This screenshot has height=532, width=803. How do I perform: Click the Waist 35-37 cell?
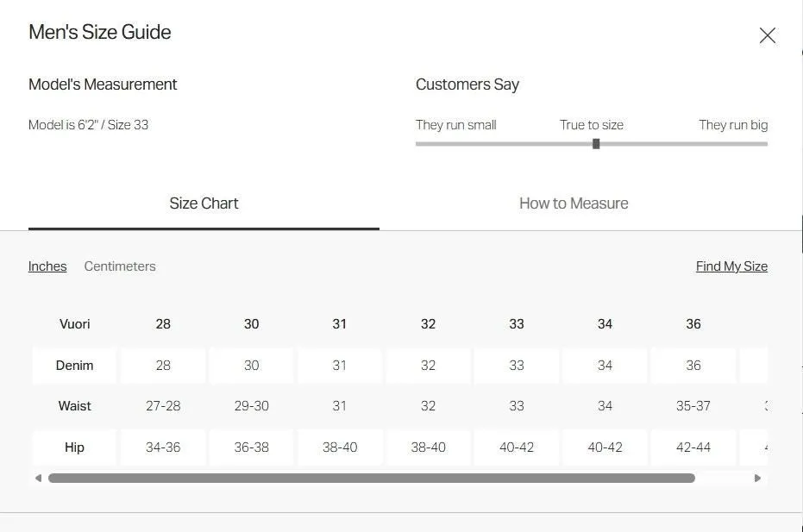pyautogui.click(x=693, y=406)
